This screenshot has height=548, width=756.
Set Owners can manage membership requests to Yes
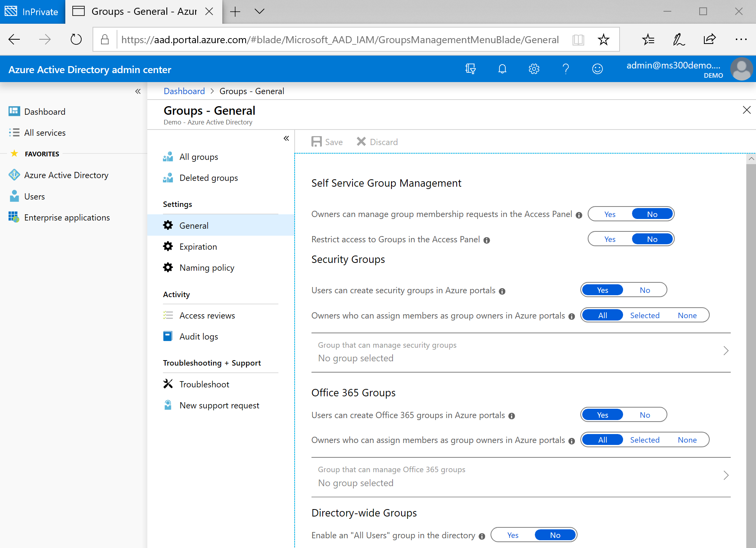(610, 214)
